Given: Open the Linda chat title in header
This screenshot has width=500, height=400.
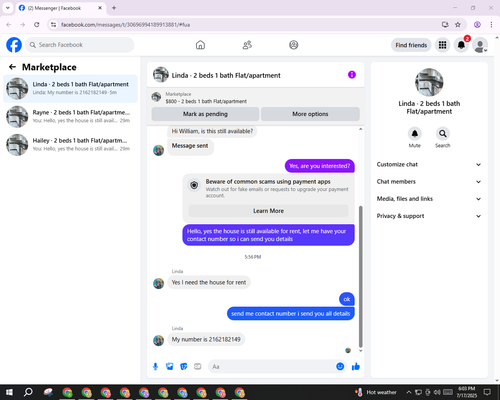Looking at the screenshot, I should [x=226, y=75].
